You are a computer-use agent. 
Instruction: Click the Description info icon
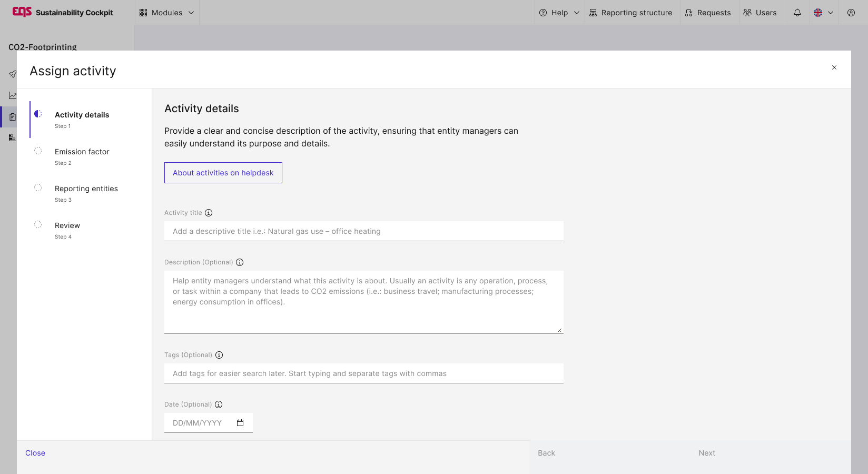[x=240, y=262]
